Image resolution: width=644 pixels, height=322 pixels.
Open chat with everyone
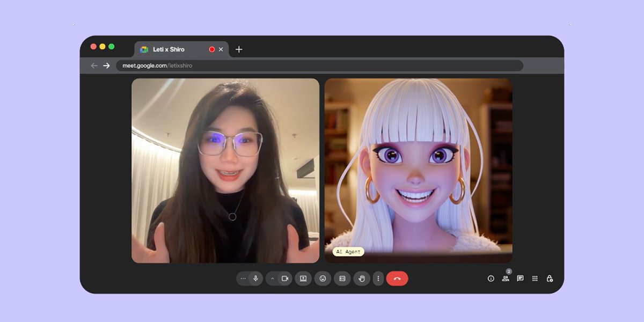[x=520, y=279]
